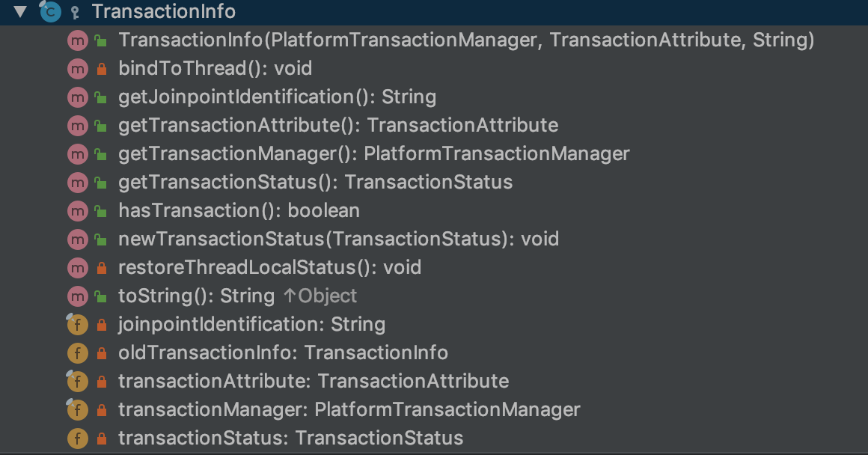Select transactionManager: PlatformTransactionManager field

349,409
